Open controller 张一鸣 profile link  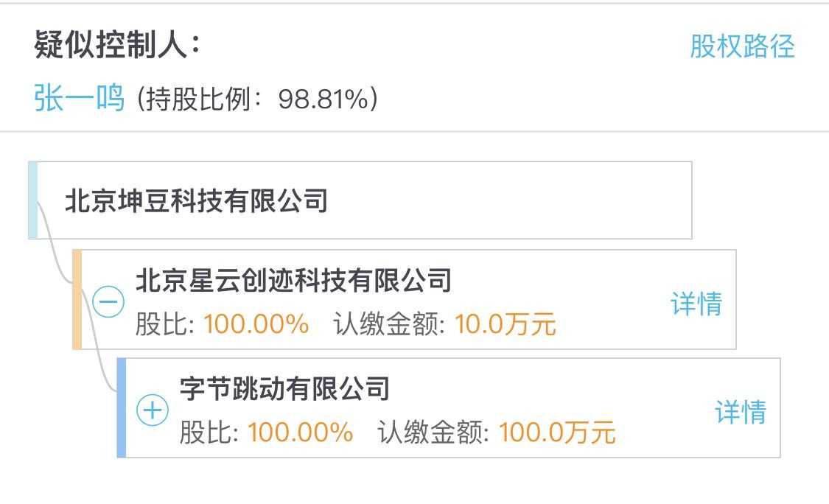click(x=80, y=98)
